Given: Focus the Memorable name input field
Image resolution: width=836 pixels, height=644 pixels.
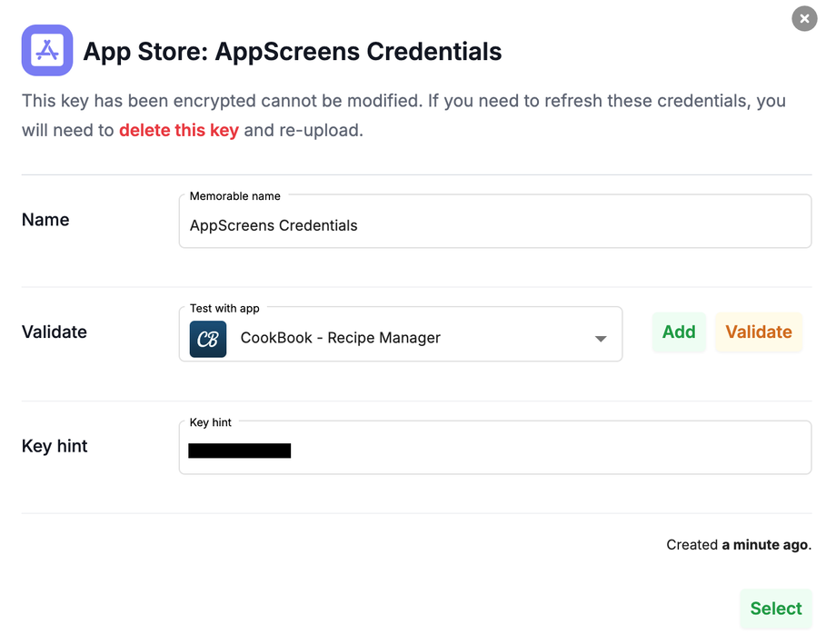Looking at the screenshot, I should (x=494, y=225).
